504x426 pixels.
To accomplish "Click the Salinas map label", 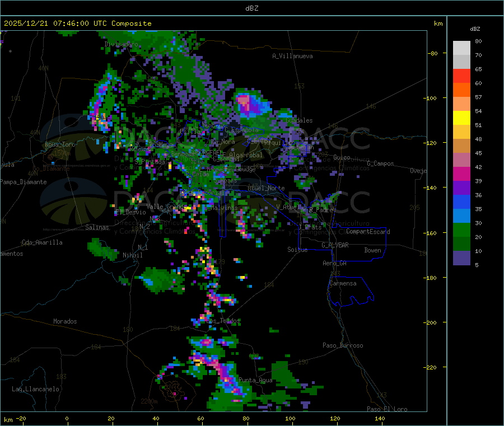I will 97,227.
